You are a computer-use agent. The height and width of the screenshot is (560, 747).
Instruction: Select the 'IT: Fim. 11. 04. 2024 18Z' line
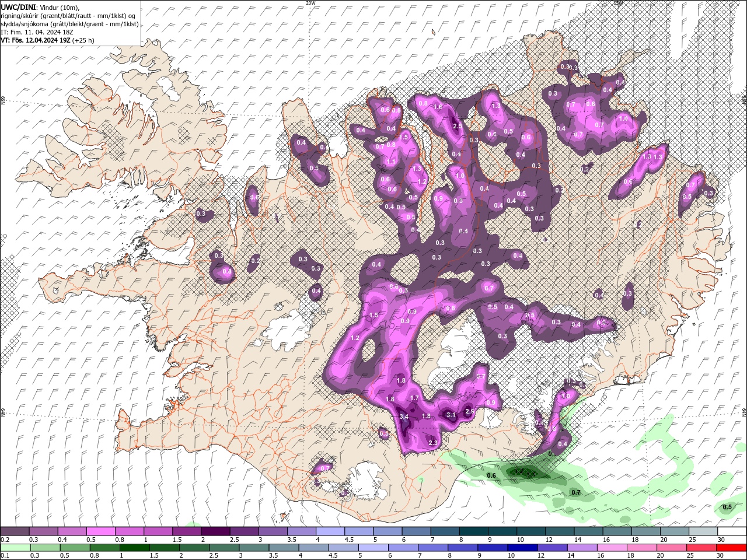point(37,32)
